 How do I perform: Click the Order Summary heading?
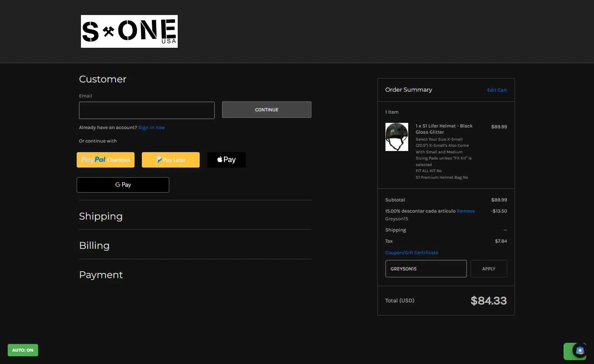409,90
